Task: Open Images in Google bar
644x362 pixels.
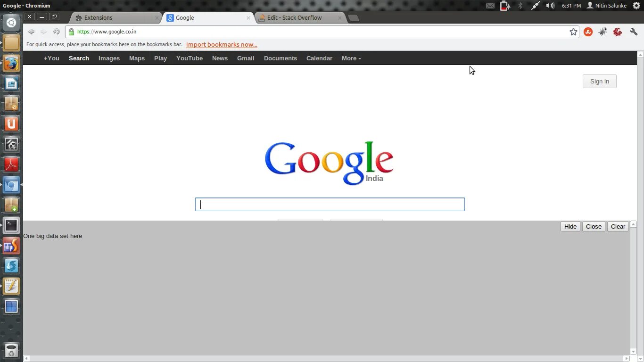Action: click(x=109, y=58)
